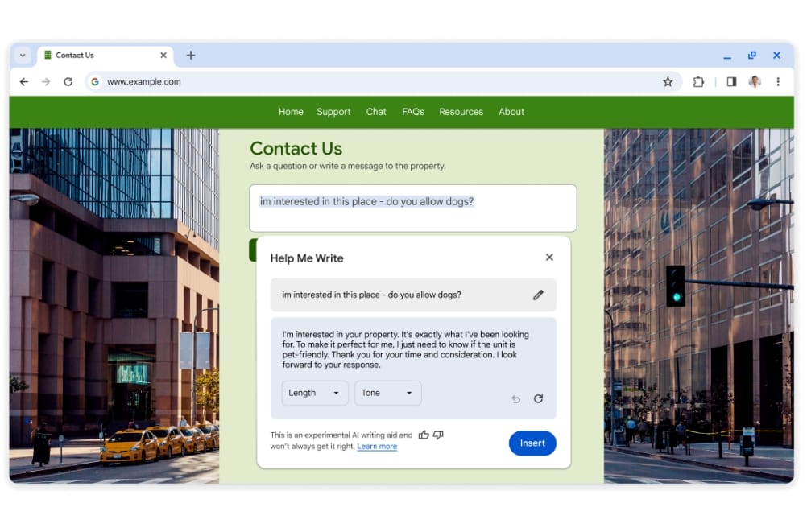This screenshot has width=807, height=532.
Task: Open About in navigation bar
Action: coord(511,112)
